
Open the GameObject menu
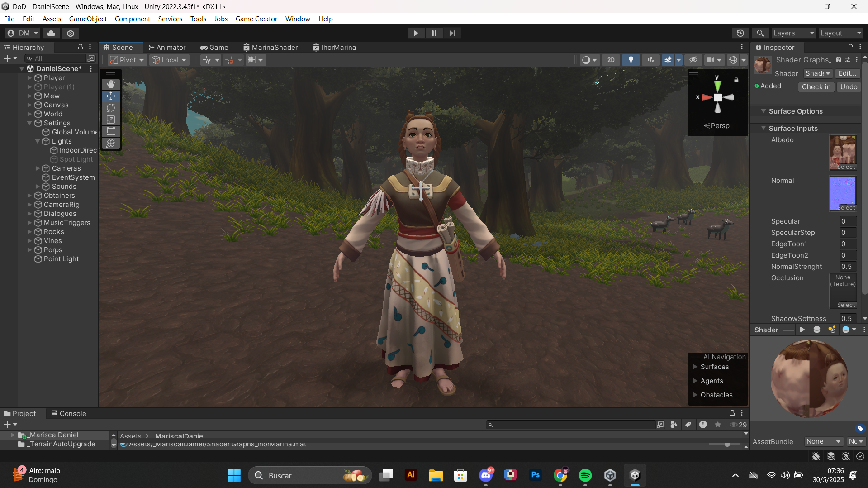click(88, 19)
